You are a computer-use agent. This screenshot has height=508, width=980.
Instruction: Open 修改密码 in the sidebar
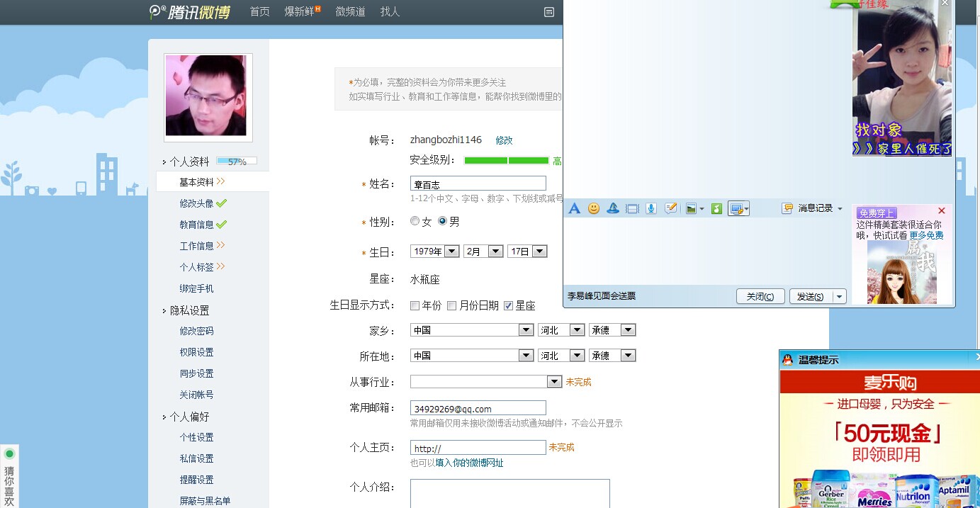click(x=196, y=331)
